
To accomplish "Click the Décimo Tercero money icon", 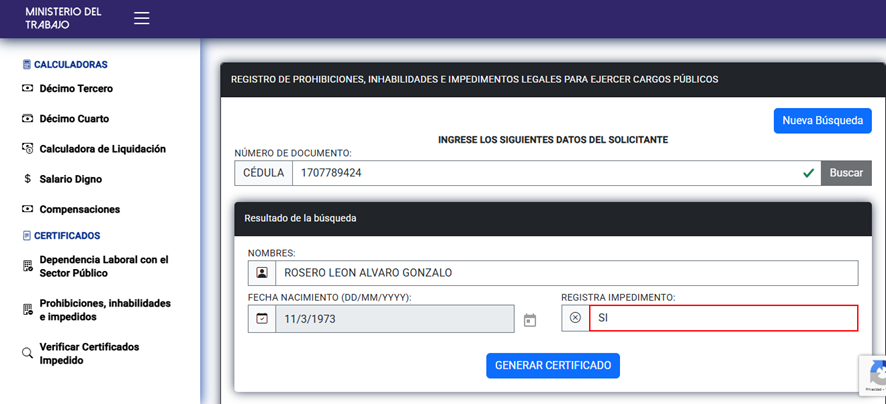I will pyautogui.click(x=28, y=89).
